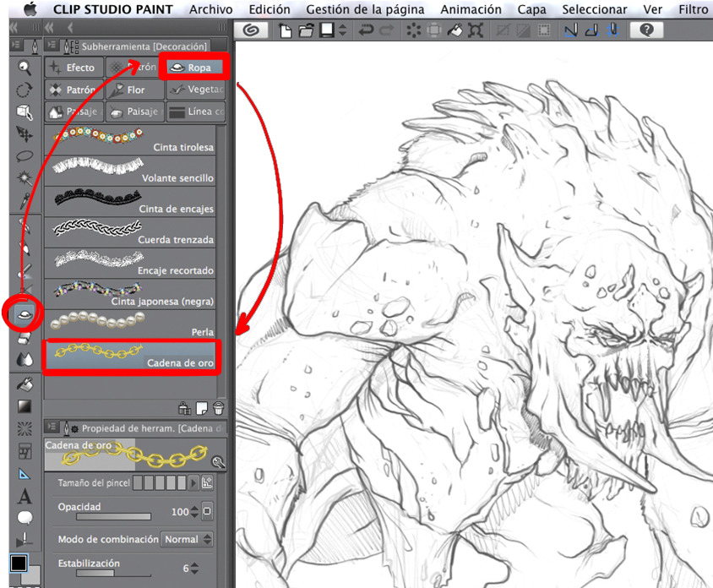The width and height of the screenshot is (713, 588).
Task: Save the document via toolbar icon
Action: 327,30
